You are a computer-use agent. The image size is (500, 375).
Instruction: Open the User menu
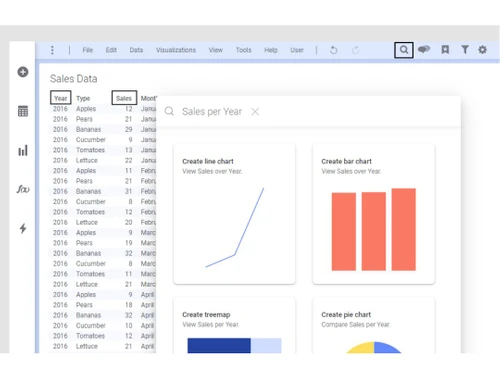pos(297,50)
